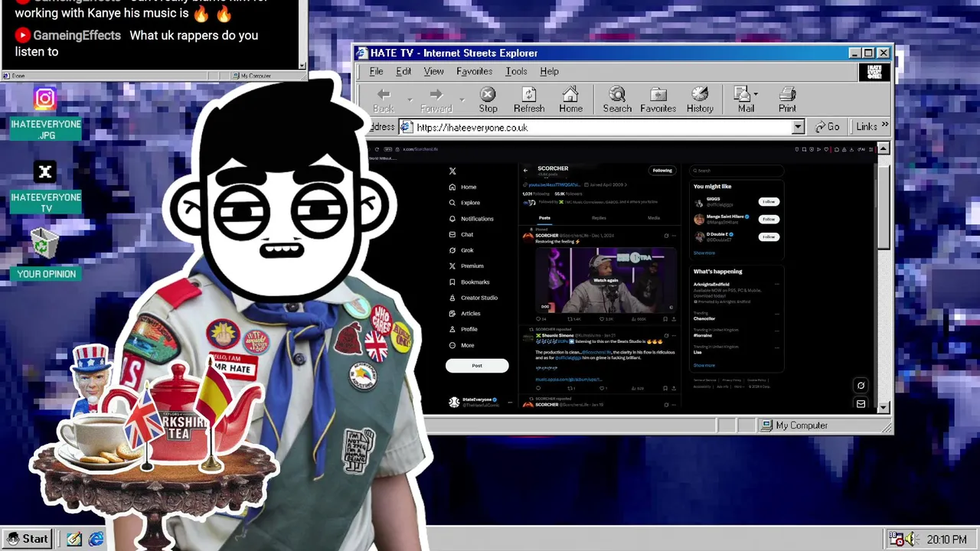
Task: Click the X Search input field
Action: [x=736, y=171]
